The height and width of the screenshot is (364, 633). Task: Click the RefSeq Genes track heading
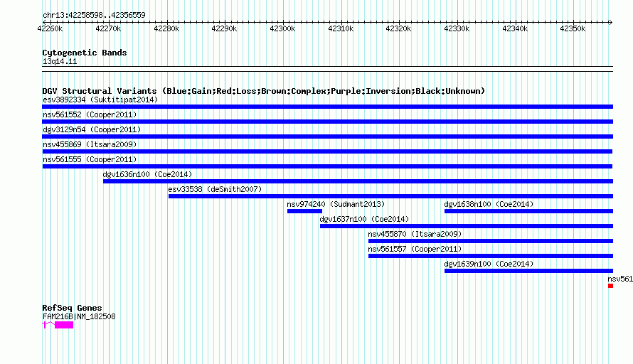point(73,308)
